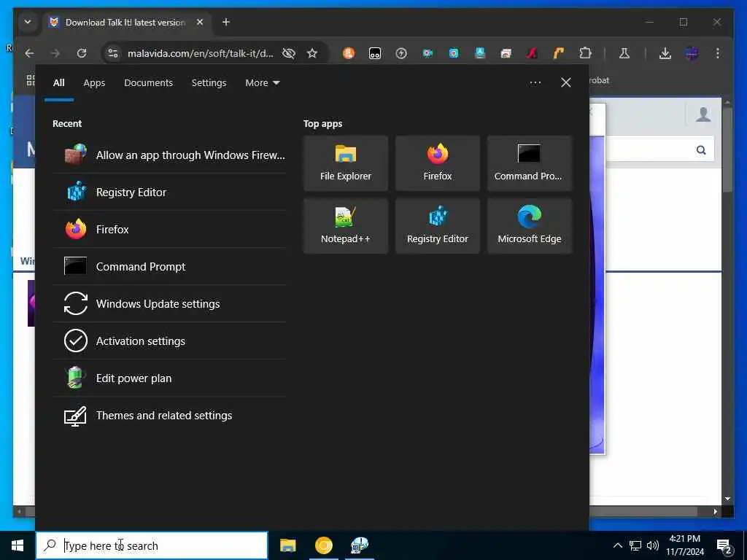Open Command Prompt tile in Top apps

pos(530,163)
